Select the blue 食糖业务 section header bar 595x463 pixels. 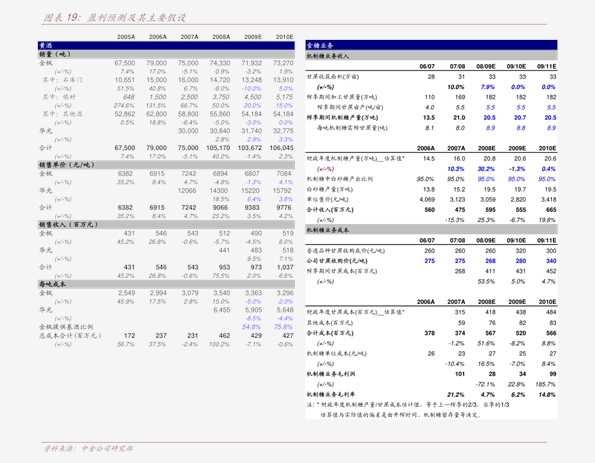click(x=431, y=46)
